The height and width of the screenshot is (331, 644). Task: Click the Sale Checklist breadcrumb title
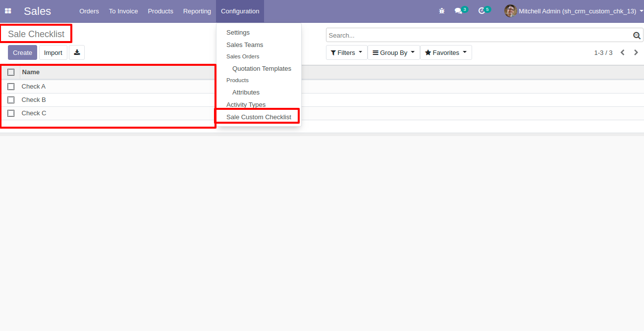[x=36, y=34]
